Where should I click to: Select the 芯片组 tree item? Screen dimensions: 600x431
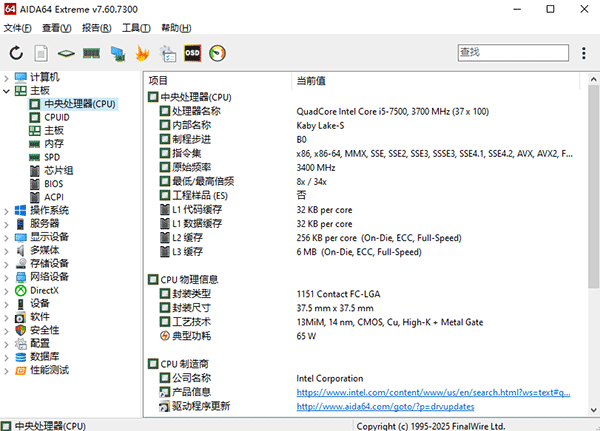[59, 171]
